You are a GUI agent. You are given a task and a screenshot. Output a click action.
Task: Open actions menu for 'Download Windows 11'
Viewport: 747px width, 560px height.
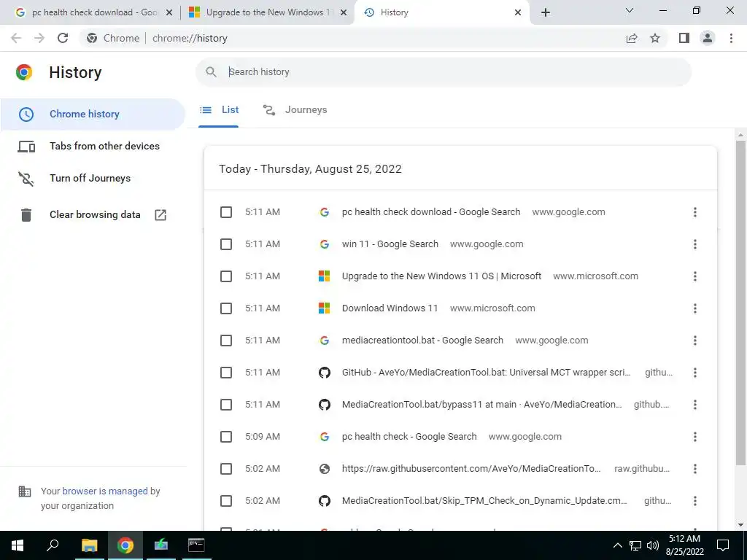pos(695,308)
